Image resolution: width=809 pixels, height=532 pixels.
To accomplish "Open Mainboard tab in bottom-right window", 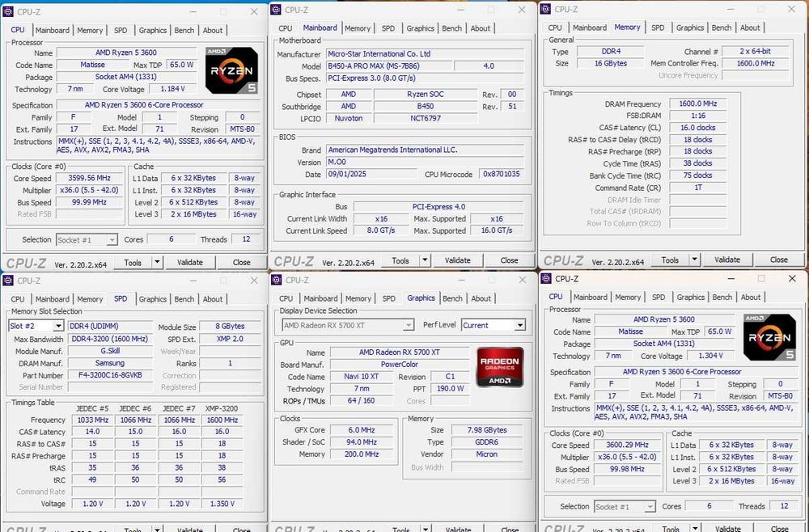I will [x=591, y=297].
